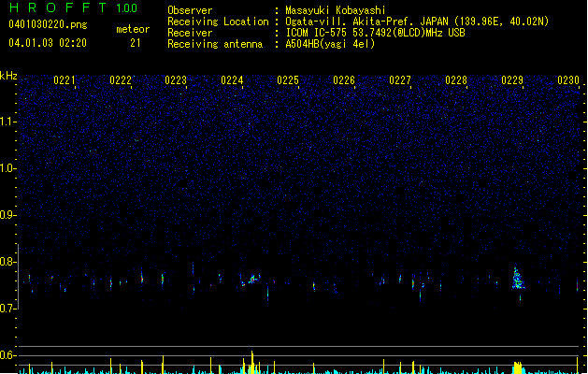Click the 0224 time marker
The image size is (588, 374).
click(232, 80)
